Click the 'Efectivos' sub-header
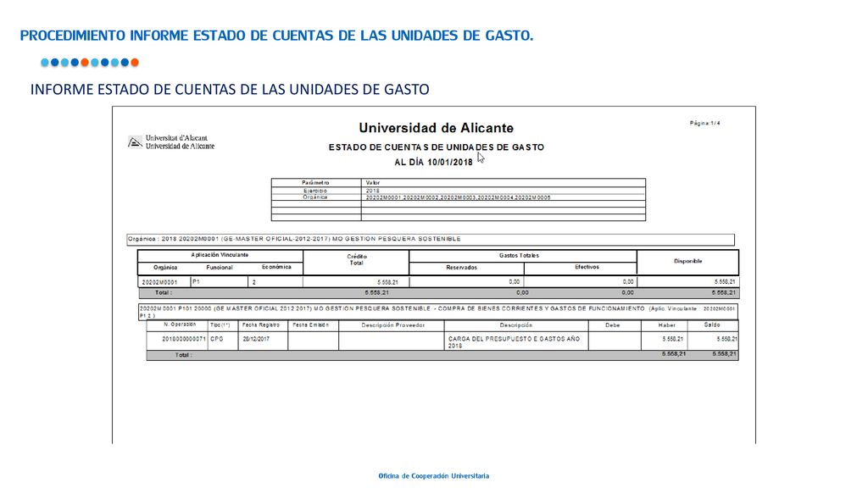868x488 pixels. (587, 267)
